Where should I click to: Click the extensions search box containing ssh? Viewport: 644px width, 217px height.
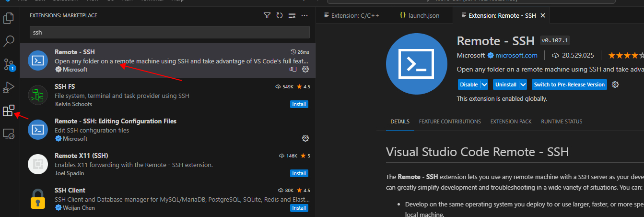click(x=170, y=32)
